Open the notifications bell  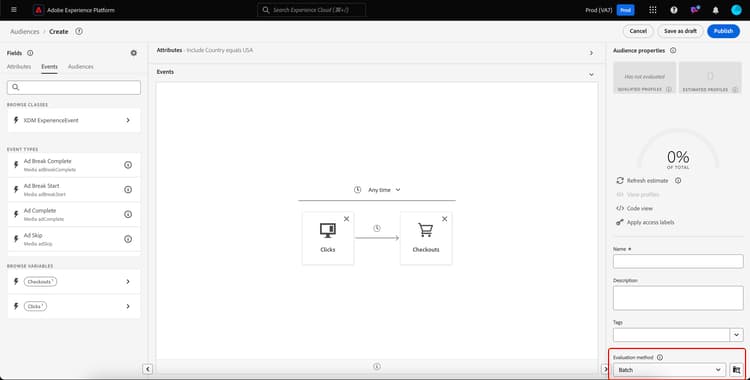pos(716,10)
